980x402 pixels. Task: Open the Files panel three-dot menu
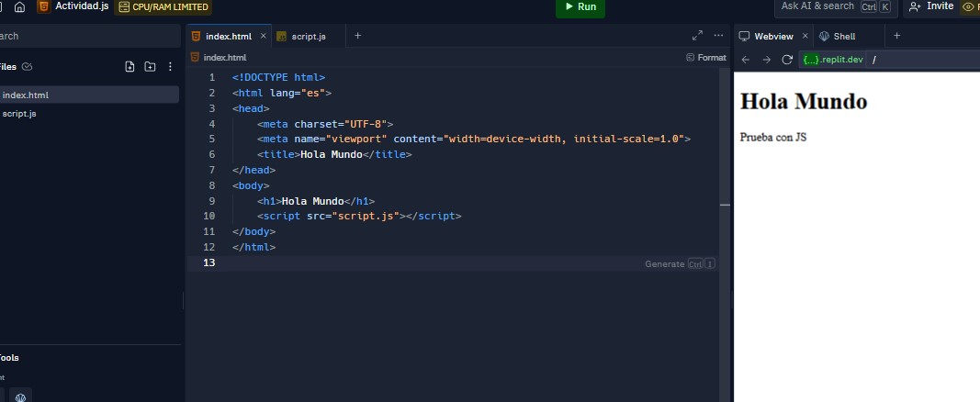click(170, 67)
